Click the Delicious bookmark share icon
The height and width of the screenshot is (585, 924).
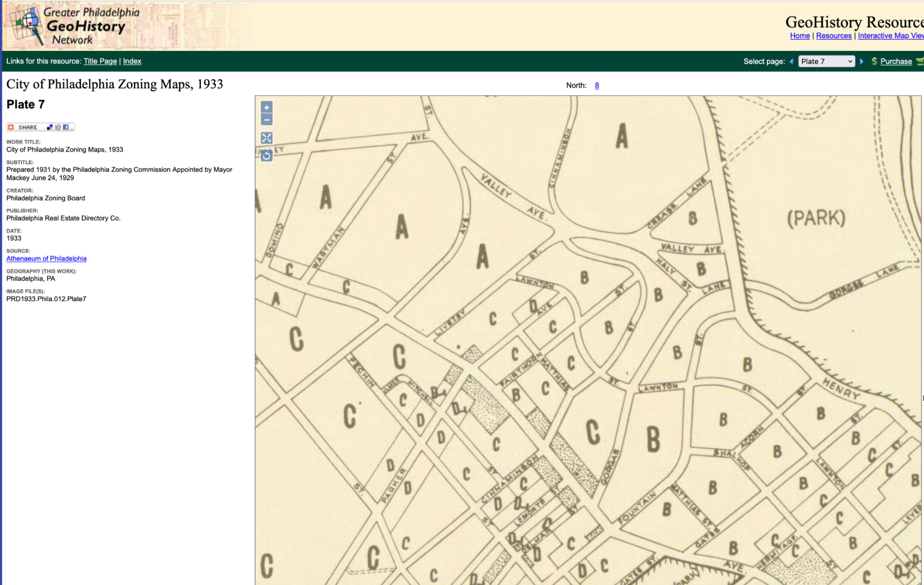pos(50,127)
